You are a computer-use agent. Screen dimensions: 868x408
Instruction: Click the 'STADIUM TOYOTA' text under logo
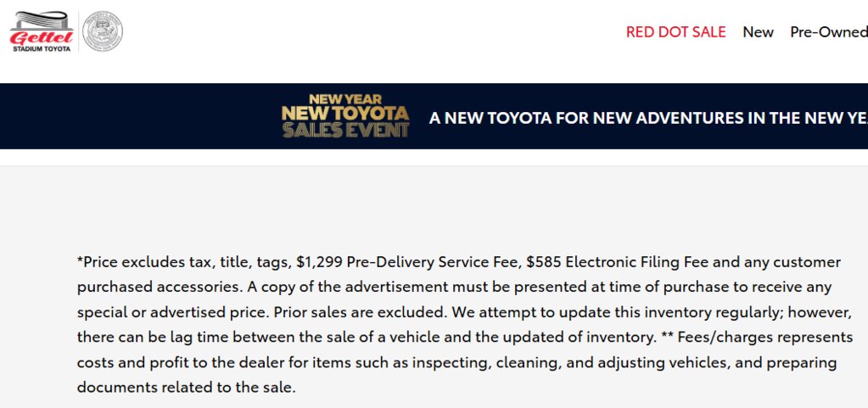pyautogui.click(x=42, y=48)
